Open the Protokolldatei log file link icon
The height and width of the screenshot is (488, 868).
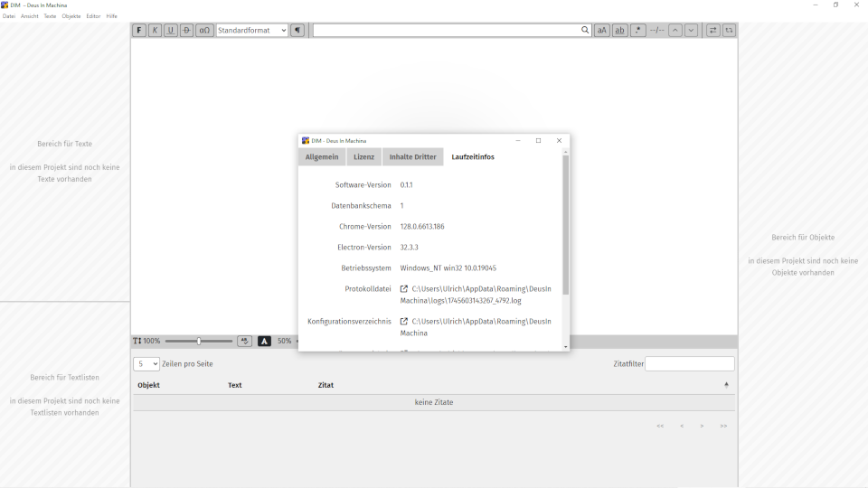[404, 289]
